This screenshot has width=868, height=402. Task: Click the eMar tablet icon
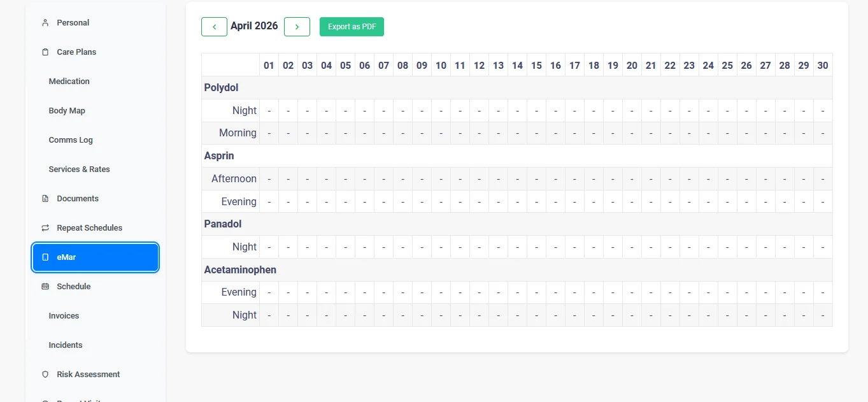[45, 257]
